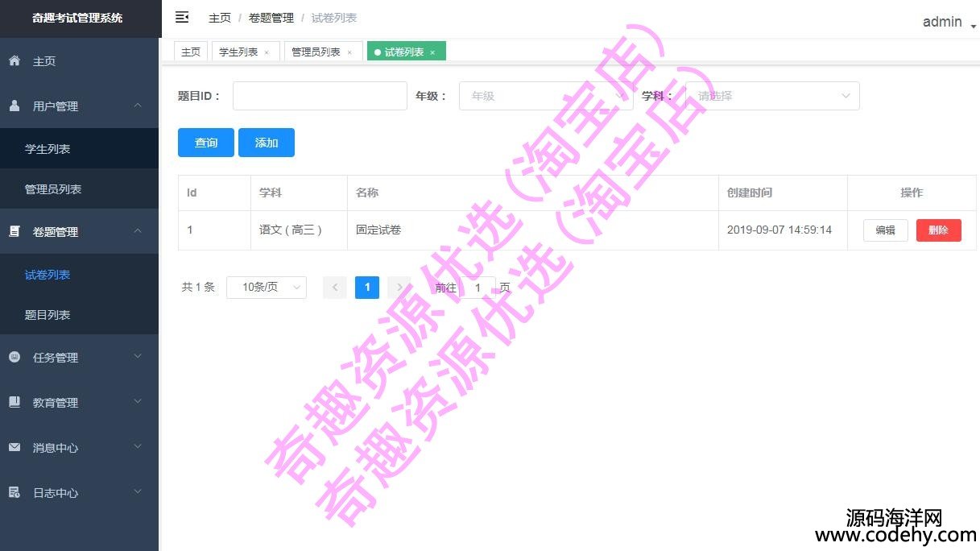Click the 共 1 条 total count
The height and width of the screenshot is (551, 980).
click(x=198, y=288)
